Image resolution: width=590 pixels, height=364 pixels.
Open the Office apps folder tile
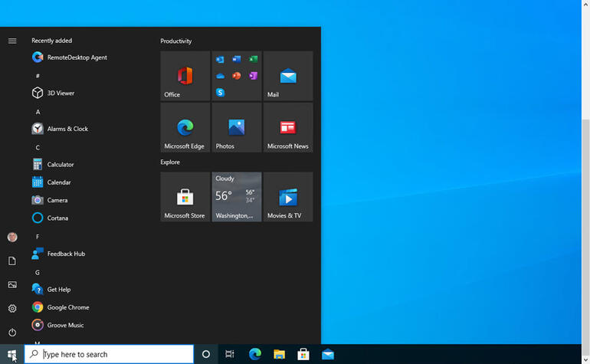[x=237, y=76]
